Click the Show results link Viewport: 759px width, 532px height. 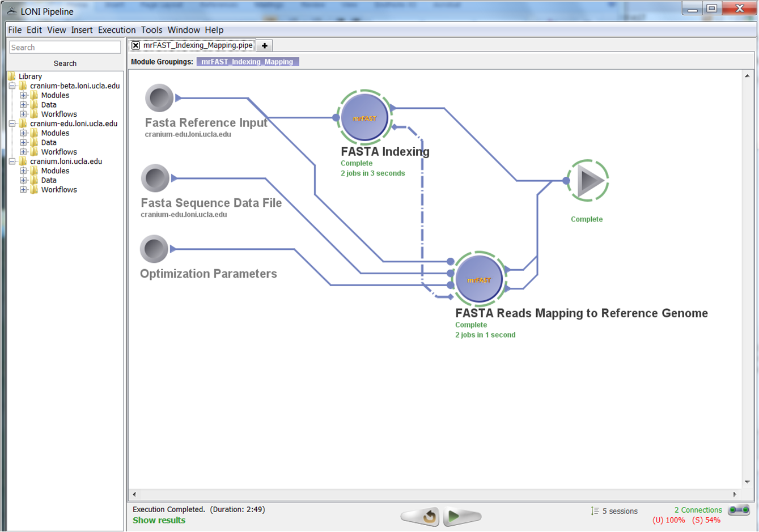click(x=159, y=520)
